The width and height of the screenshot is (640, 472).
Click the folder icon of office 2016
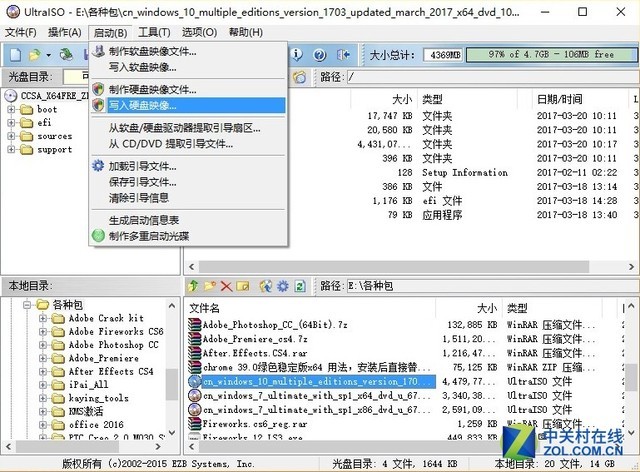[58, 425]
